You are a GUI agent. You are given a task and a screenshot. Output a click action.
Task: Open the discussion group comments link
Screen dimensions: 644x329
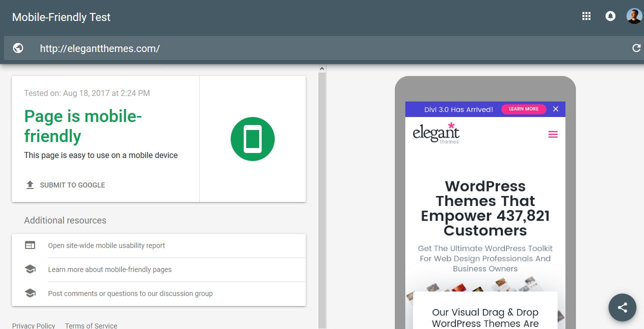click(x=130, y=293)
